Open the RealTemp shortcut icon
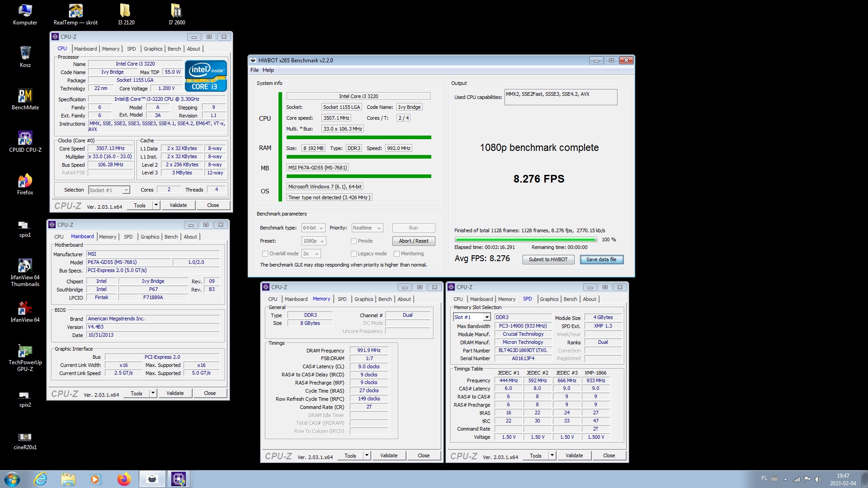868x488 pixels. (x=75, y=14)
